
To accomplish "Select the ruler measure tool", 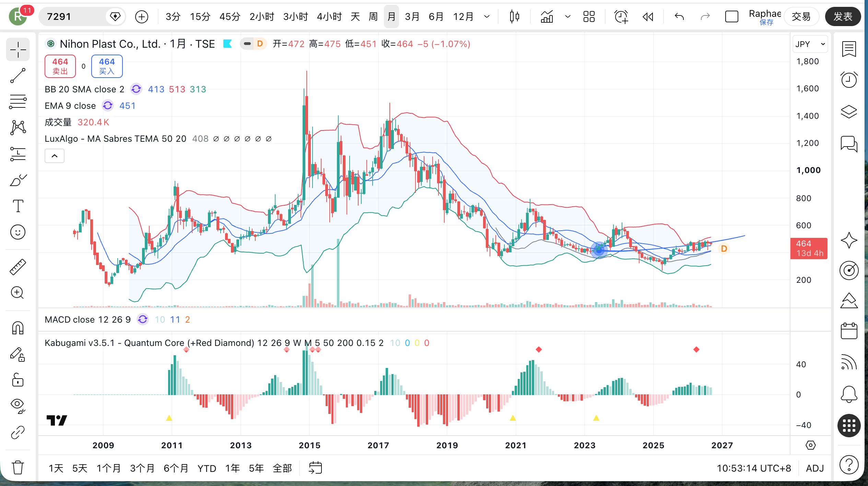I will tap(18, 267).
